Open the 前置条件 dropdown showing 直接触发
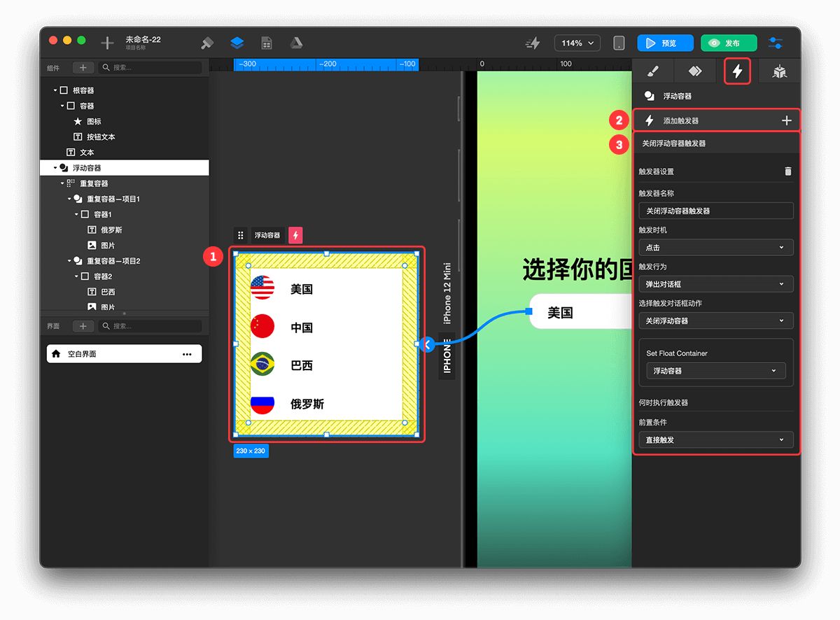 pos(716,440)
